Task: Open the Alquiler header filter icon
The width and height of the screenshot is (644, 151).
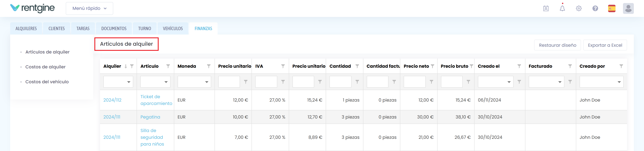Action: pyautogui.click(x=132, y=66)
